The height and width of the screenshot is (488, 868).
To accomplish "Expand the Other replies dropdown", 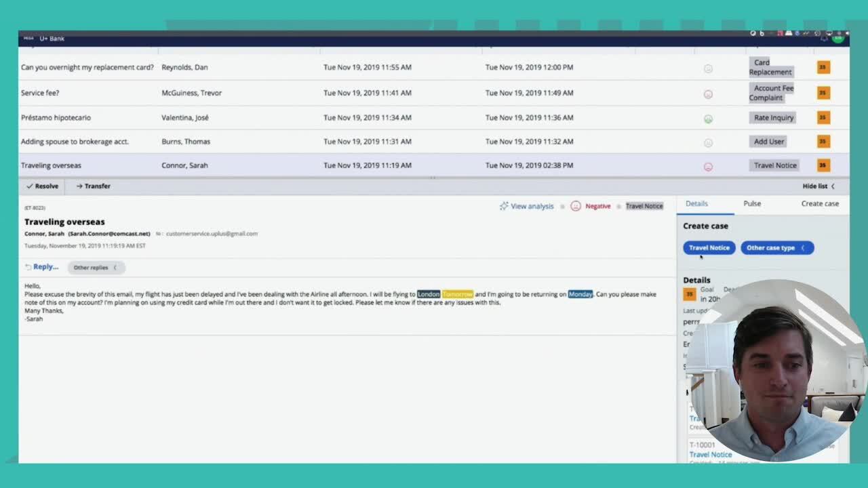I will pos(95,268).
